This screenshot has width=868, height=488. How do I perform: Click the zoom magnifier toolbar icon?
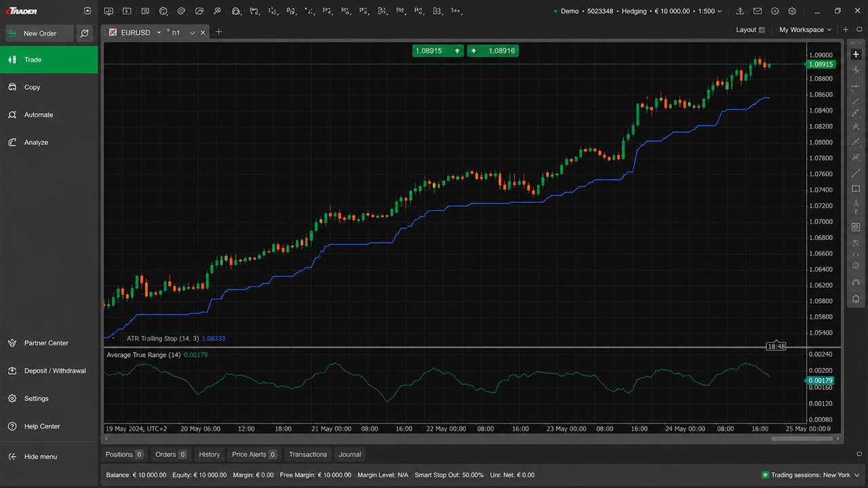pyautogui.click(x=217, y=11)
